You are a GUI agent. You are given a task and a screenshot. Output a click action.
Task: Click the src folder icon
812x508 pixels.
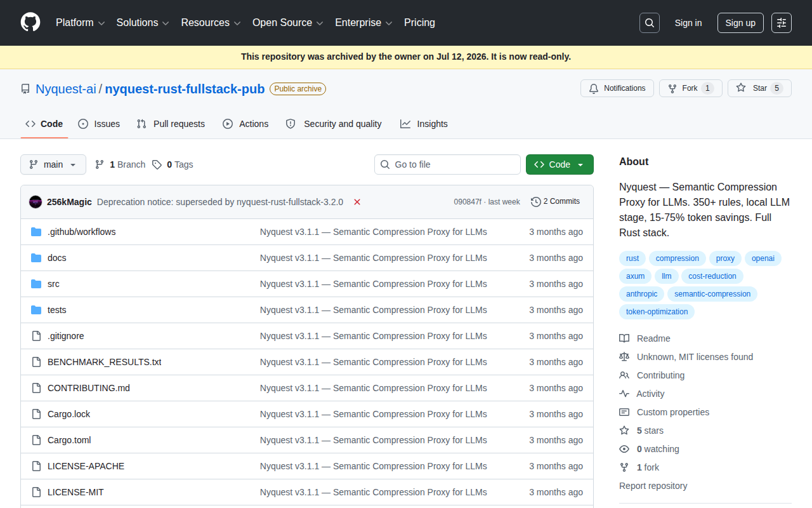point(36,284)
